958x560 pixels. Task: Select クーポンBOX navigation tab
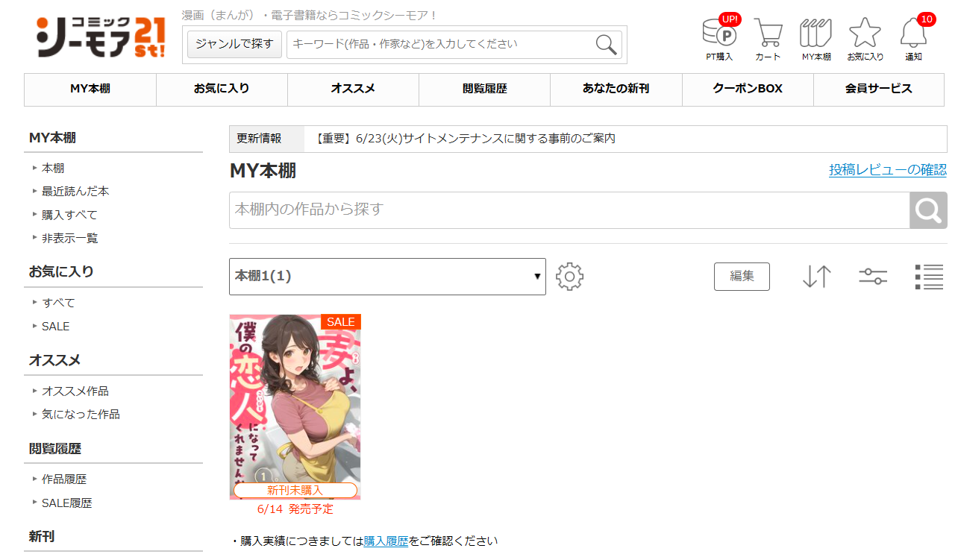pos(748,89)
